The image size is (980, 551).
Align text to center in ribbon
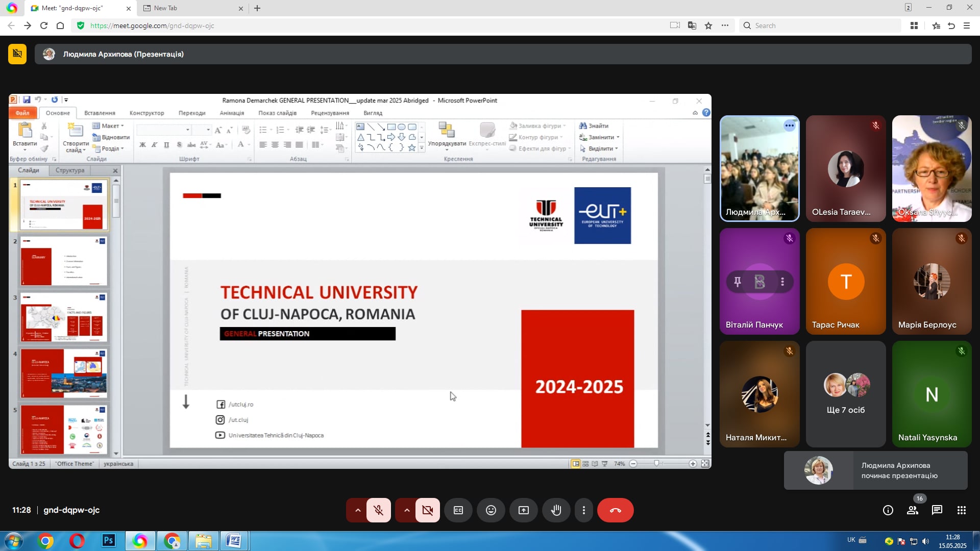[x=275, y=145]
